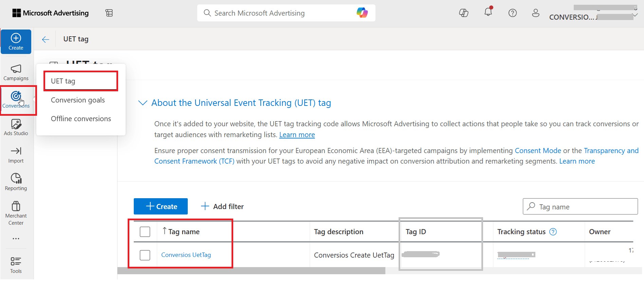
Task: Click the Tracking status column header
Action: point(521,232)
